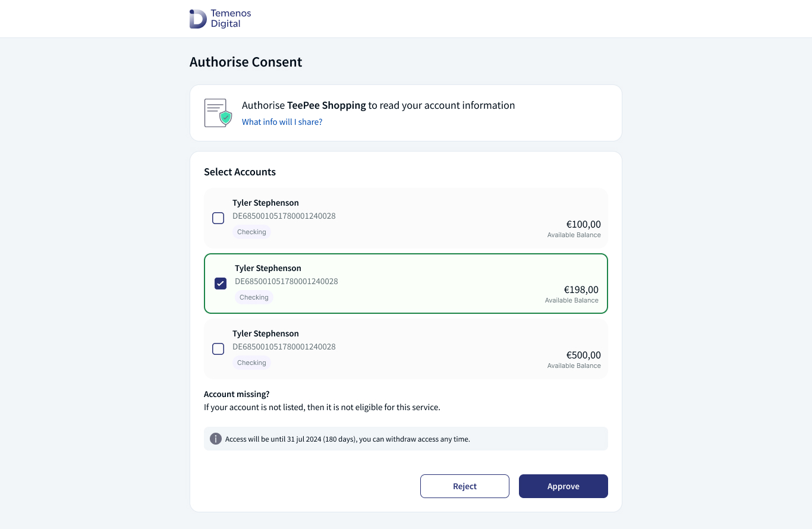Tick the checkbox for the €500,00 account
The image size is (812, 529).
point(218,349)
